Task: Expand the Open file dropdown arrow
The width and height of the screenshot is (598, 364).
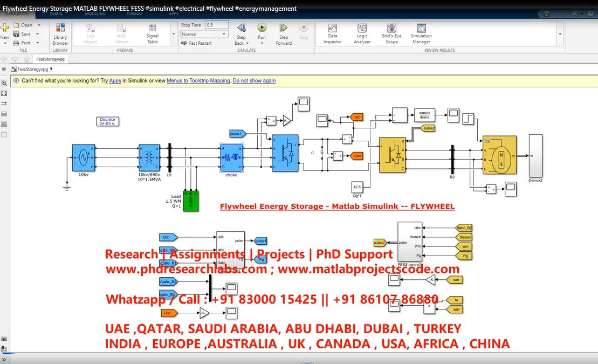Action: (x=38, y=25)
